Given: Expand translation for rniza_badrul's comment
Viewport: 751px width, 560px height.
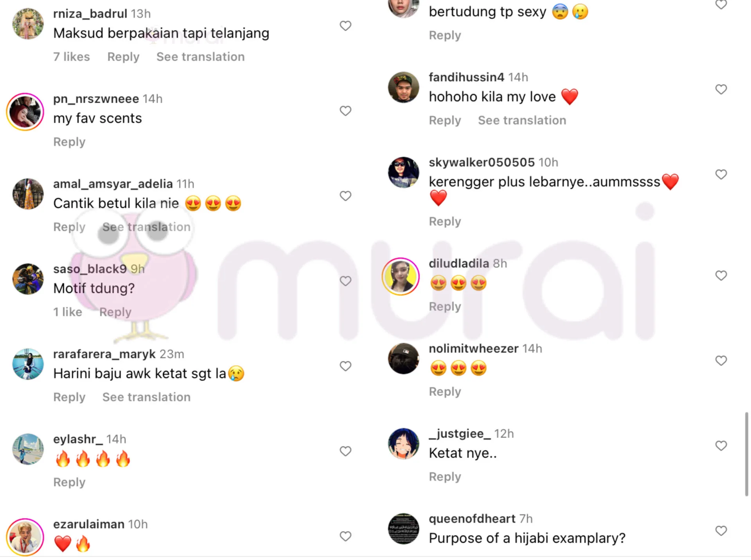Looking at the screenshot, I should tap(200, 57).
